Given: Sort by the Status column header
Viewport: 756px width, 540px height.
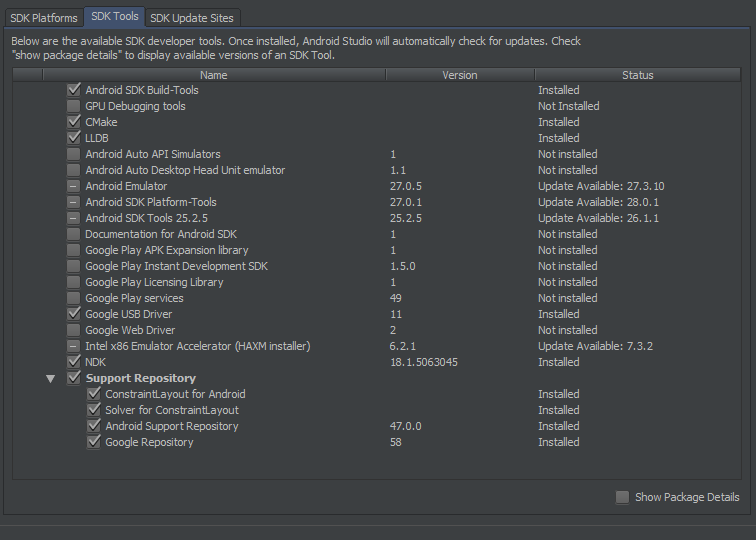Looking at the screenshot, I should point(637,75).
